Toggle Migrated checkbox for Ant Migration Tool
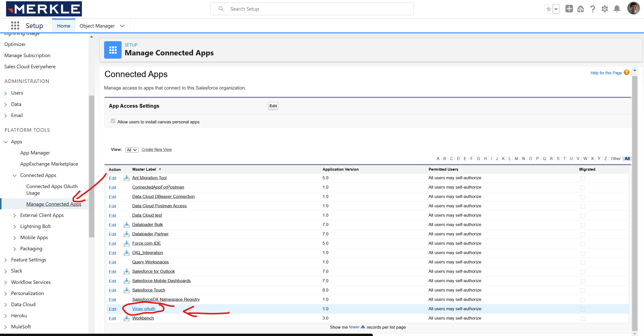The width and height of the screenshot is (644, 336). (x=583, y=178)
